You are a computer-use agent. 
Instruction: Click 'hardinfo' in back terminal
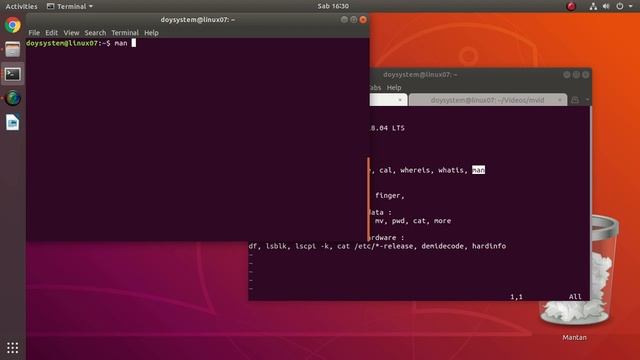[x=489, y=246]
